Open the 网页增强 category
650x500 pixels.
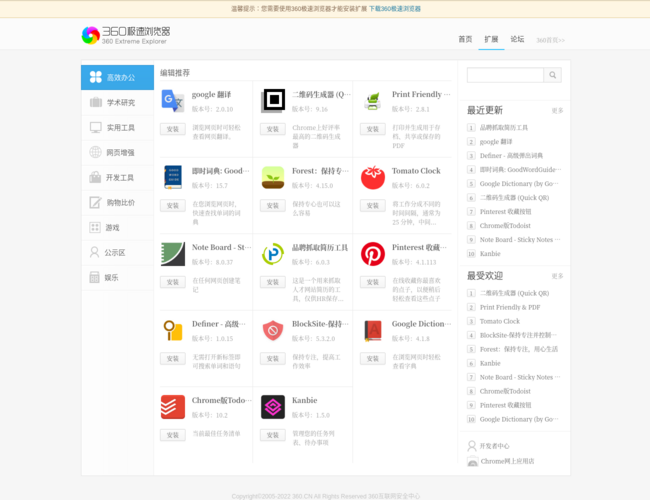tap(117, 153)
